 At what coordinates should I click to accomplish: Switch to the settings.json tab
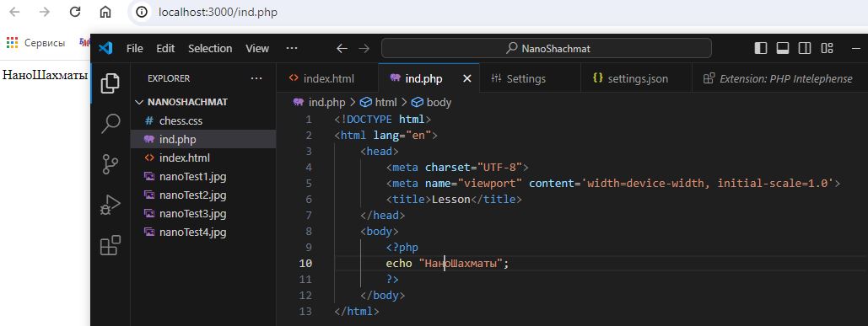coord(630,78)
